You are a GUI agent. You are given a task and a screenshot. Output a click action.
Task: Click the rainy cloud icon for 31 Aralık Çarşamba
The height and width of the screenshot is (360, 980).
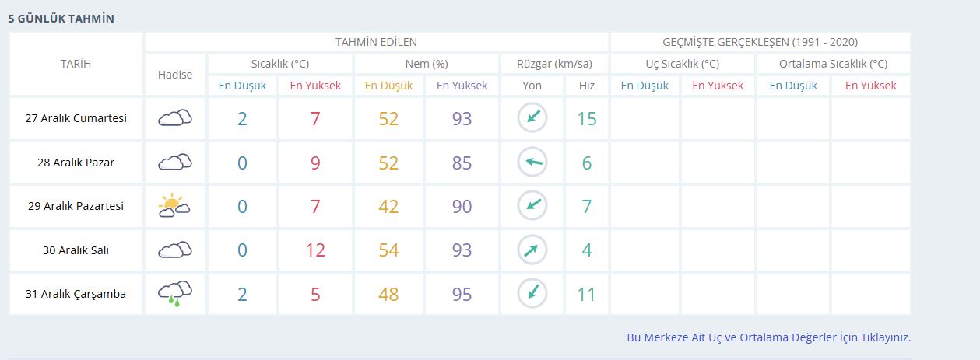coord(175,294)
